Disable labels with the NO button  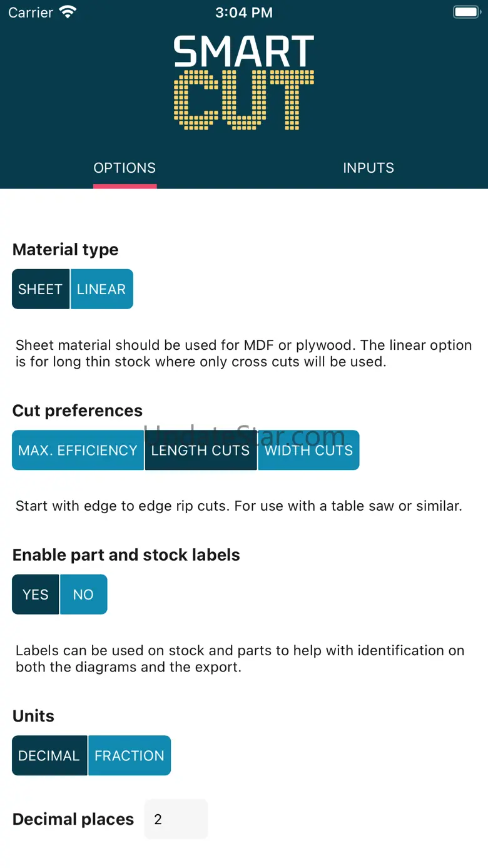click(83, 595)
